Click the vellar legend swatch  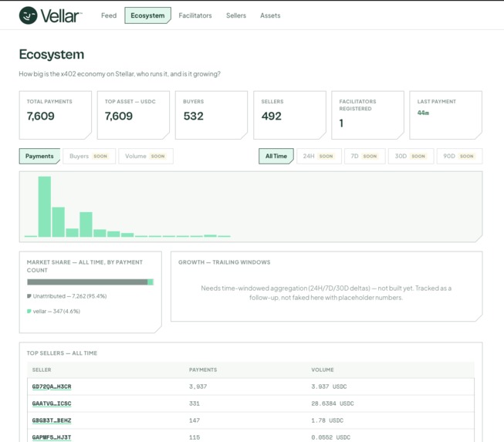(x=29, y=311)
